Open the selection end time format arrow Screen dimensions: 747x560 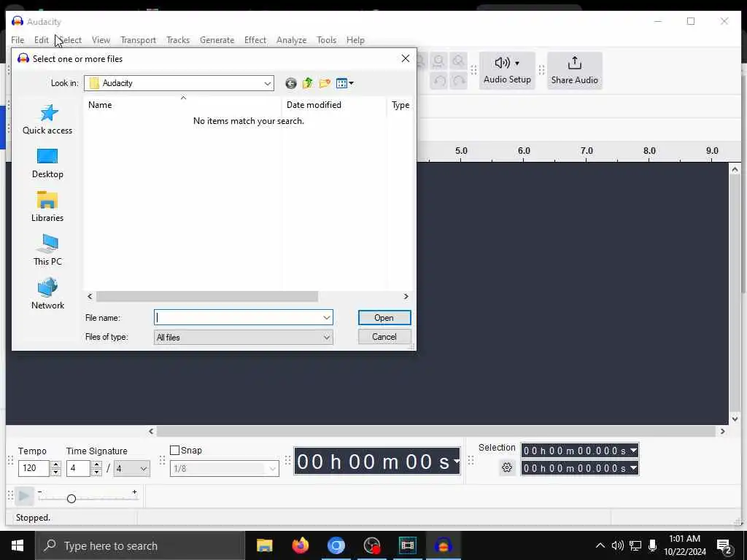[x=633, y=468]
